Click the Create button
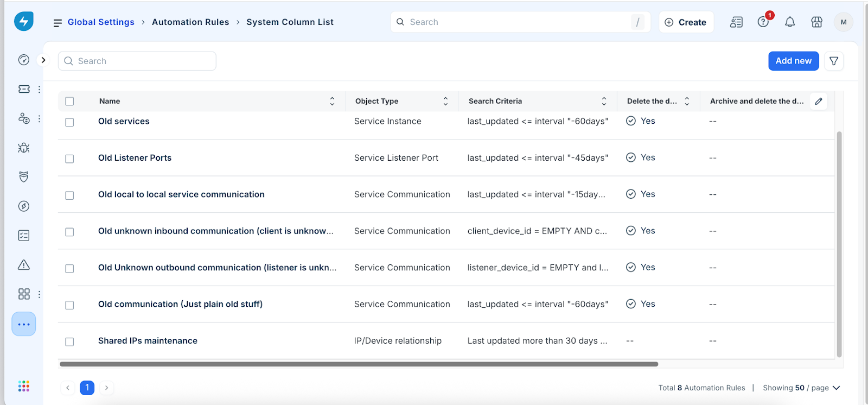 pos(686,22)
